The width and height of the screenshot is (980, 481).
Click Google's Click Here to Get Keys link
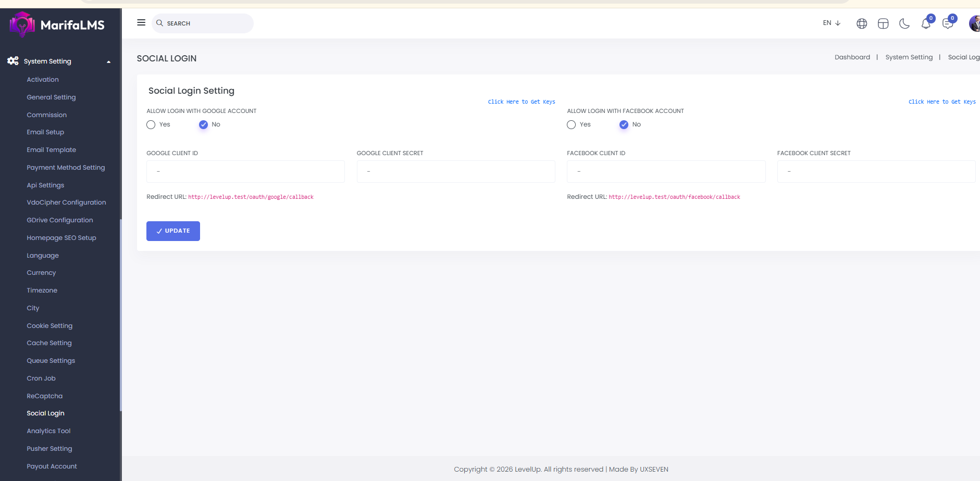[522, 102]
